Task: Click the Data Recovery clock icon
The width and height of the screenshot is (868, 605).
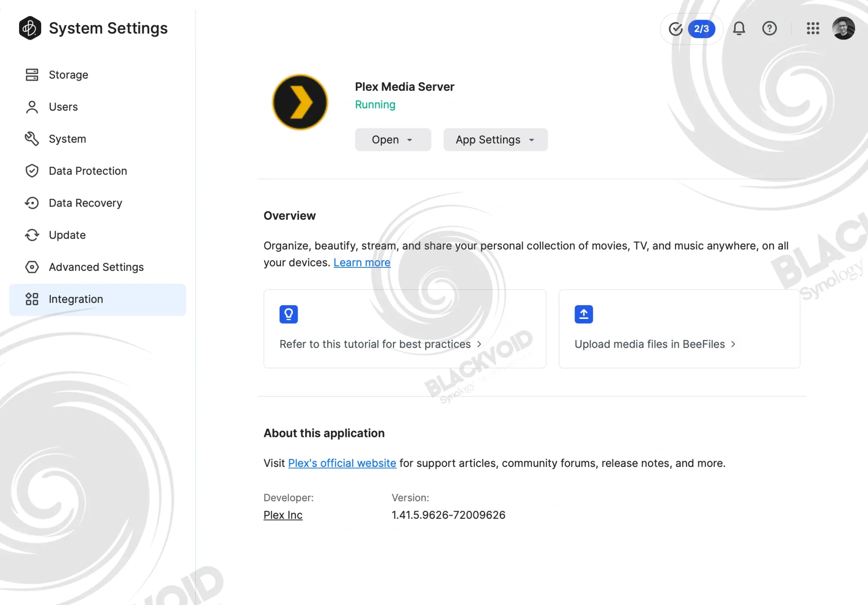Action: (32, 203)
